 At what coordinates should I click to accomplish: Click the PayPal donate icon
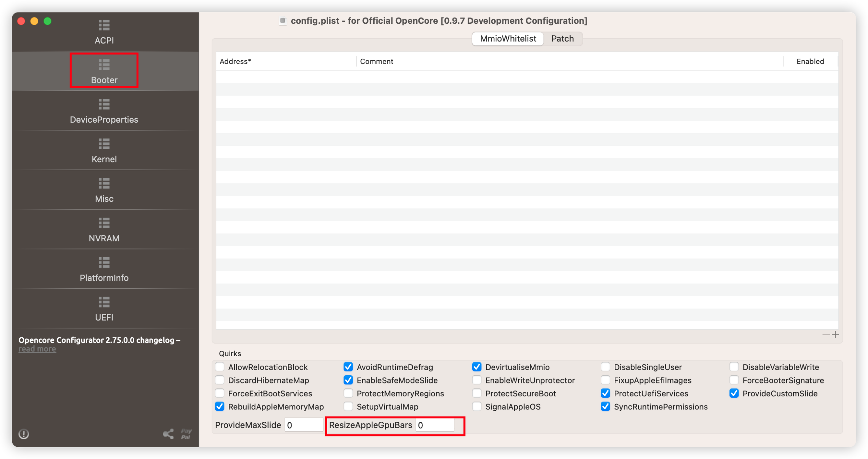[x=186, y=434]
